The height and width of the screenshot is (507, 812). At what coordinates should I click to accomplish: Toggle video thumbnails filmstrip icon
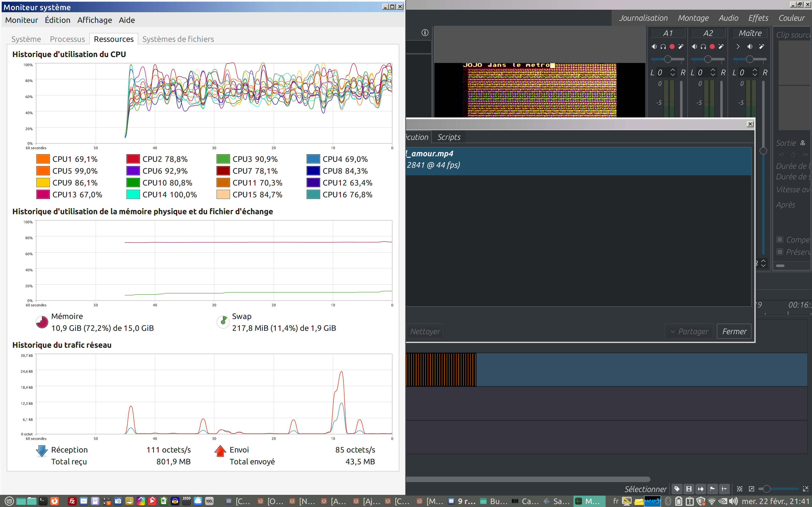point(689,489)
